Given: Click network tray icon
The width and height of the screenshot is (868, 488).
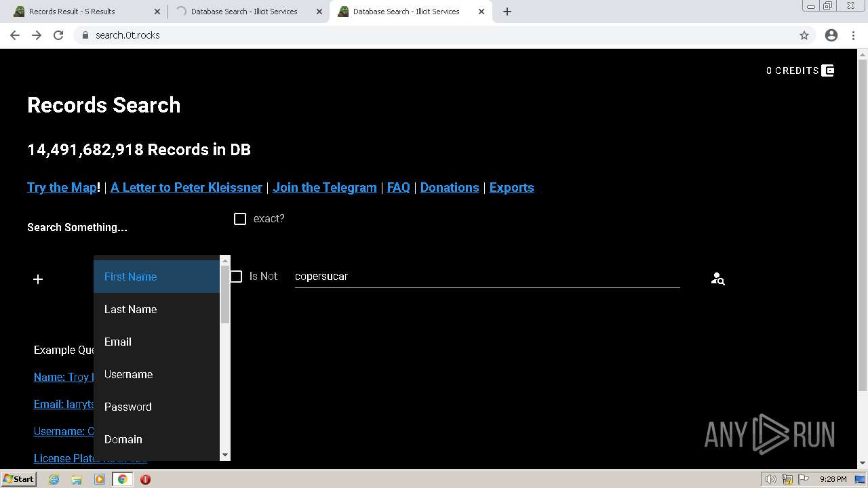Looking at the screenshot, I should [x=787, y=479].
